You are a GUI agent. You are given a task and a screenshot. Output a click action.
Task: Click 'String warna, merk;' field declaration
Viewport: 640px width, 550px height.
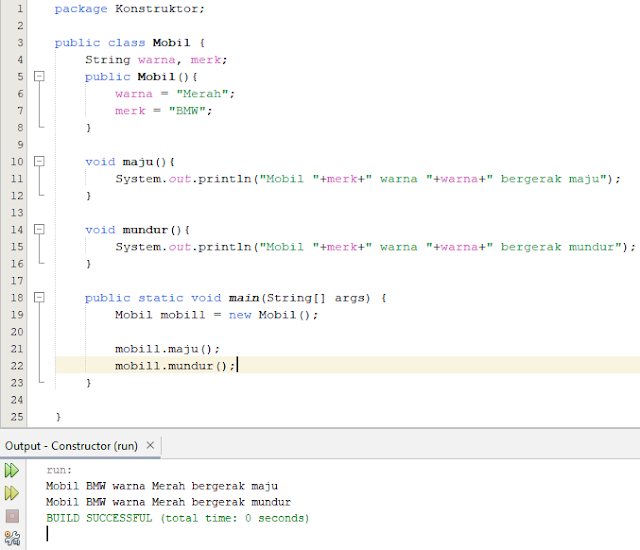[156, 60]
